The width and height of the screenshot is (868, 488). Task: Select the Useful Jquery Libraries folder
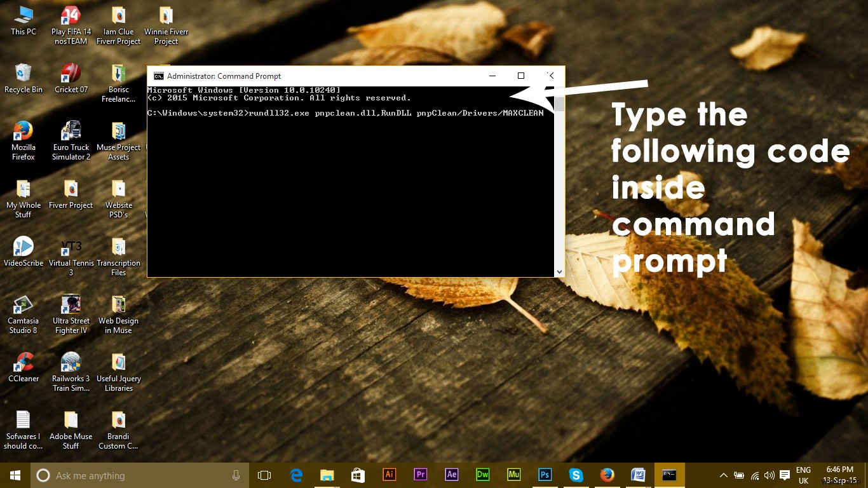(x=119, y=372)
